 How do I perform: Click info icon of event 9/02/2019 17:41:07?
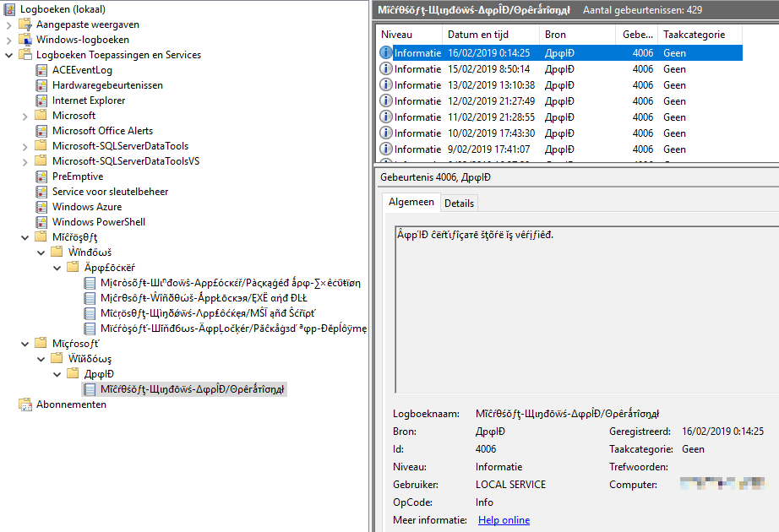pos(385,149)
